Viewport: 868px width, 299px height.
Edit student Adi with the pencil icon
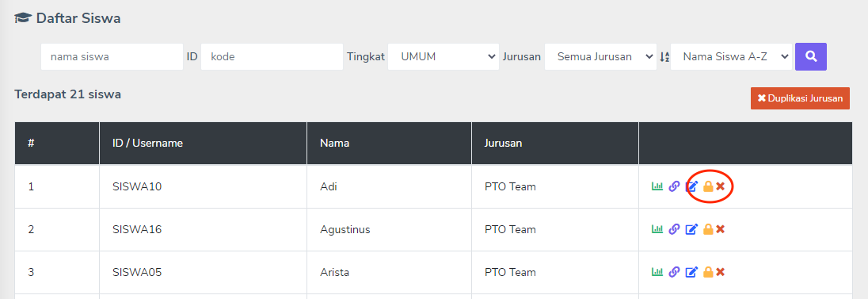[x=692, y=186]
